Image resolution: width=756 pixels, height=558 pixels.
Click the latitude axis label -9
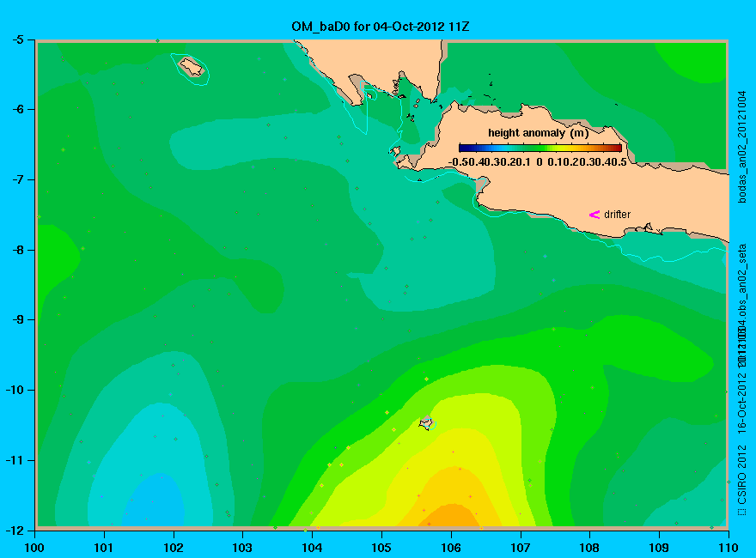tap(17, 319)
